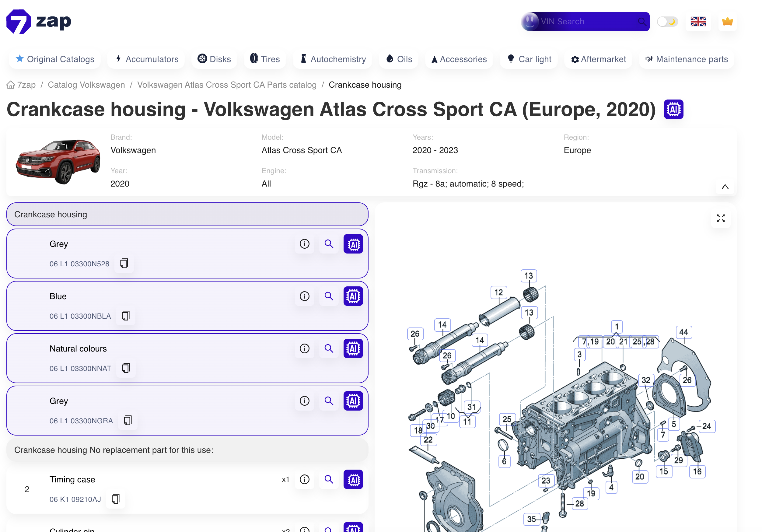Click the AI icon beside the page title

coord(673,109)
